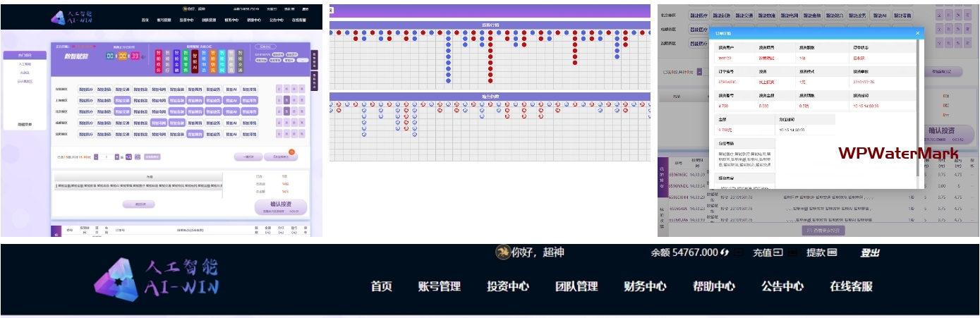Decrease the multiplier with the minus button
Viewport: 980px width, 318px height.
pos(96,157)
